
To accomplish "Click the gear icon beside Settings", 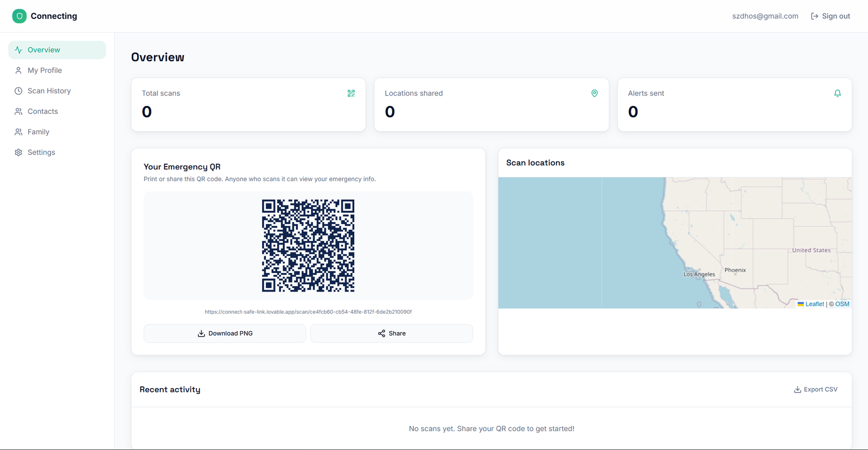I will tap(18, 153).
